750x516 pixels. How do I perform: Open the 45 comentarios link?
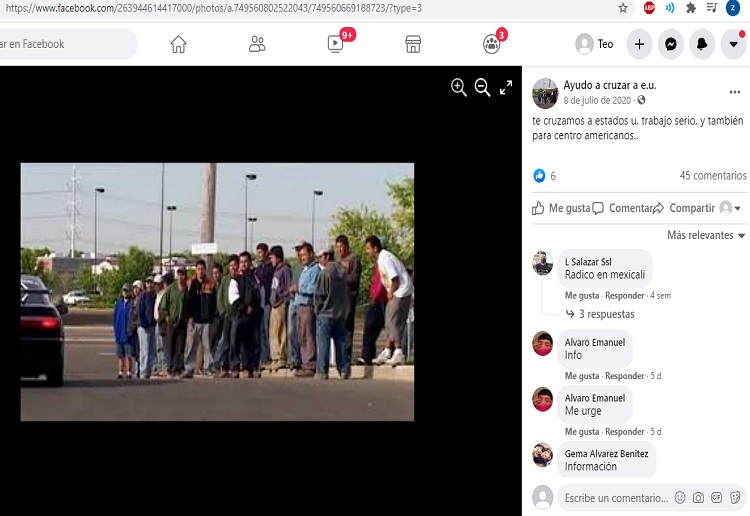click(x=712, y=176)
